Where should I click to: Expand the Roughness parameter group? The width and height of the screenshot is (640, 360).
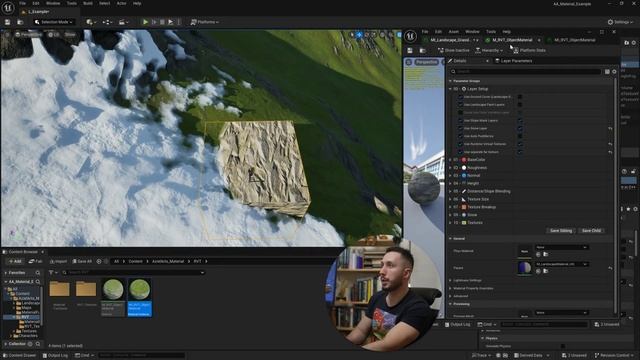pos(451,167)
